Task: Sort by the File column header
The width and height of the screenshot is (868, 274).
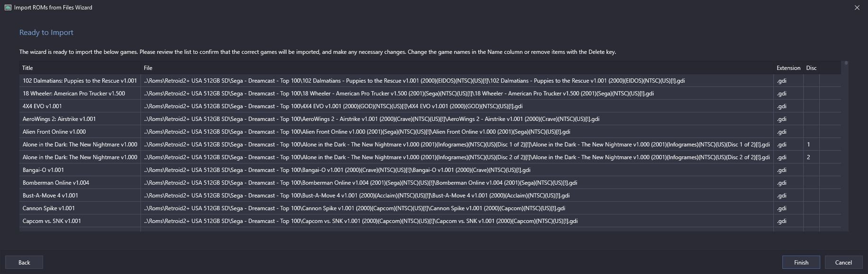Action: [457, 68]
